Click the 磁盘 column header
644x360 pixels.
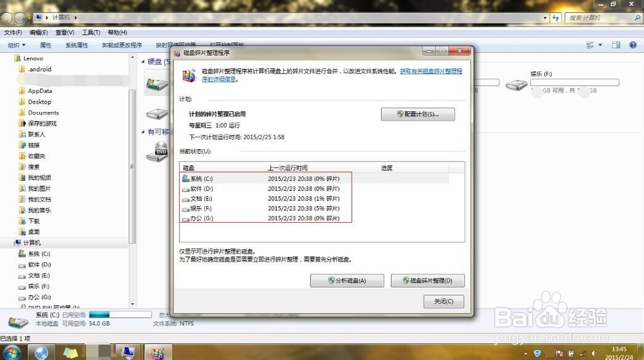click(x=222, y=167)
